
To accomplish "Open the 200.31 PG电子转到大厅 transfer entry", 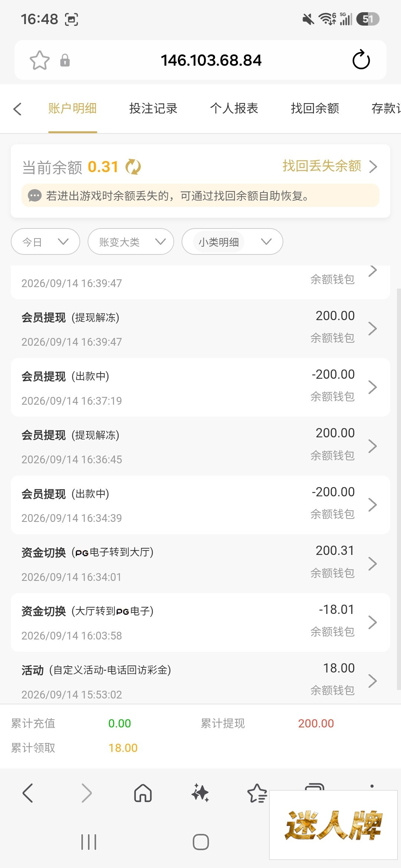I will (x=200, y=563).
